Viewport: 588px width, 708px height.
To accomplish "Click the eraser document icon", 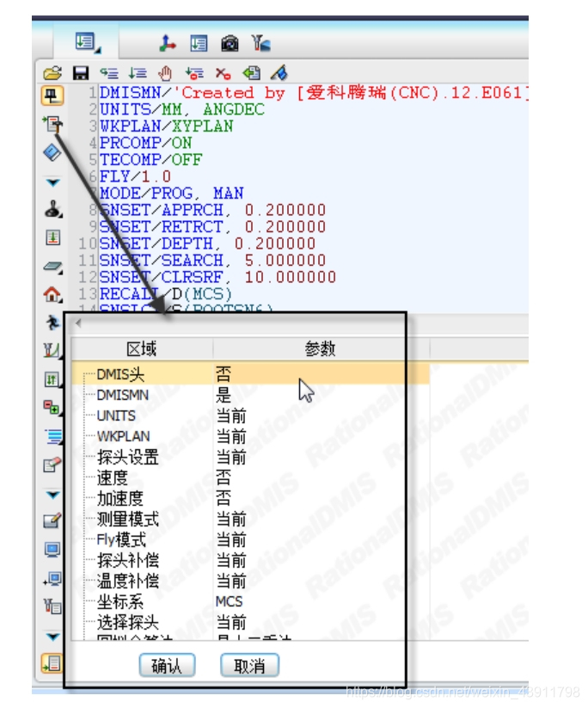I will 52,465.
